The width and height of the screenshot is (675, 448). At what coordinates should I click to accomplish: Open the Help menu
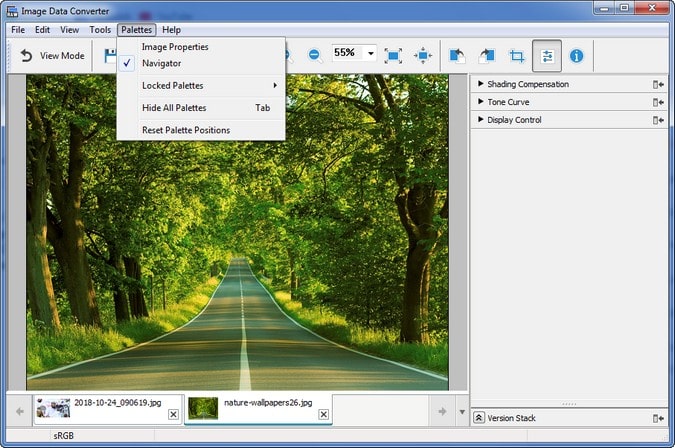click(x=171, y=30)
